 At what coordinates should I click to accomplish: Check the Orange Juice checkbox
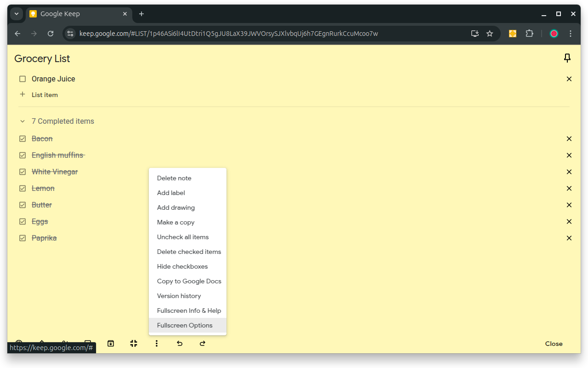(22, 79)
